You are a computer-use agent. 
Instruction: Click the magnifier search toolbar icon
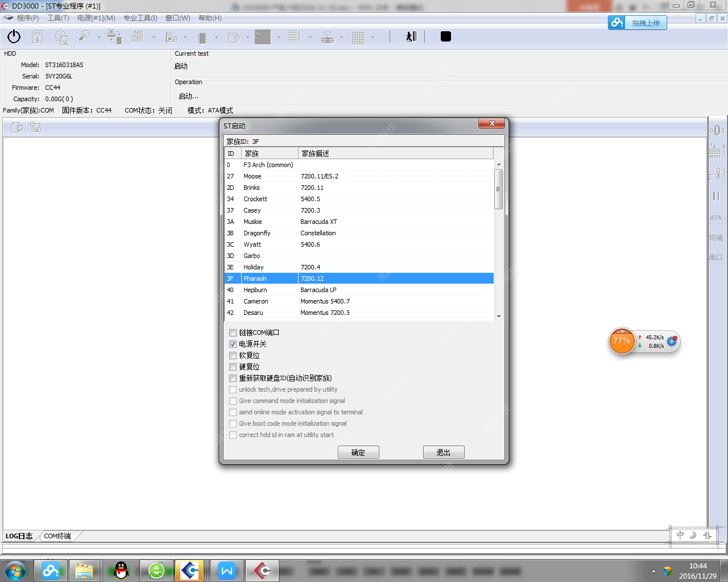coord(84,36)
